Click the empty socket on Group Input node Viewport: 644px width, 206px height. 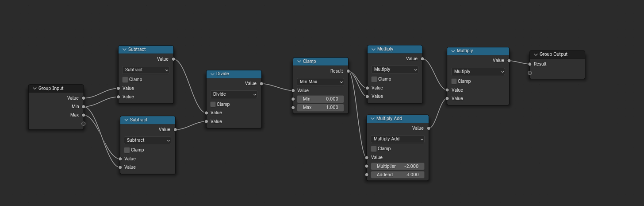pyautogui.click(x=84, y=124)
